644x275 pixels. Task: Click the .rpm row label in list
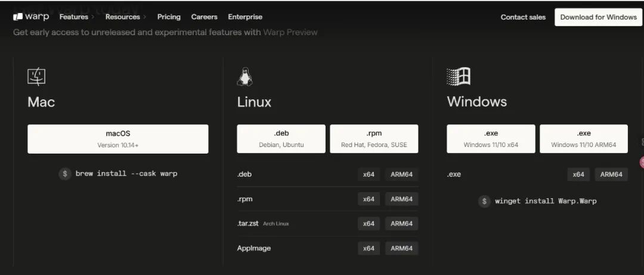pyautogui.click(x=245, y=199)
